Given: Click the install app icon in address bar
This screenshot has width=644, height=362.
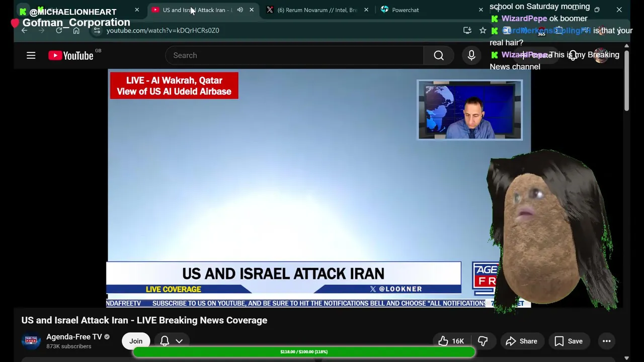Looking at the screenshot, I should (467, 30).
